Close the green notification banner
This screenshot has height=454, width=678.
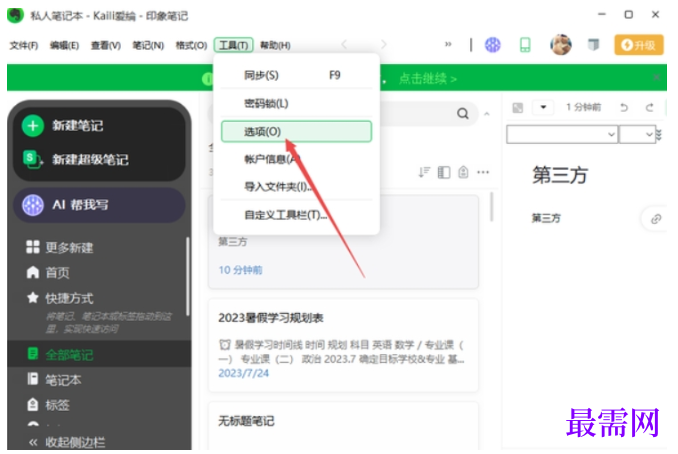(656, 77)
